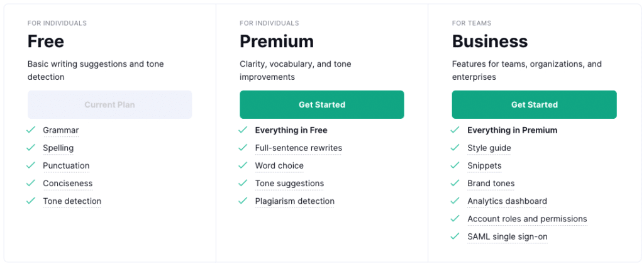Click the checkmark next to Everything in Premium

(455, 130)
